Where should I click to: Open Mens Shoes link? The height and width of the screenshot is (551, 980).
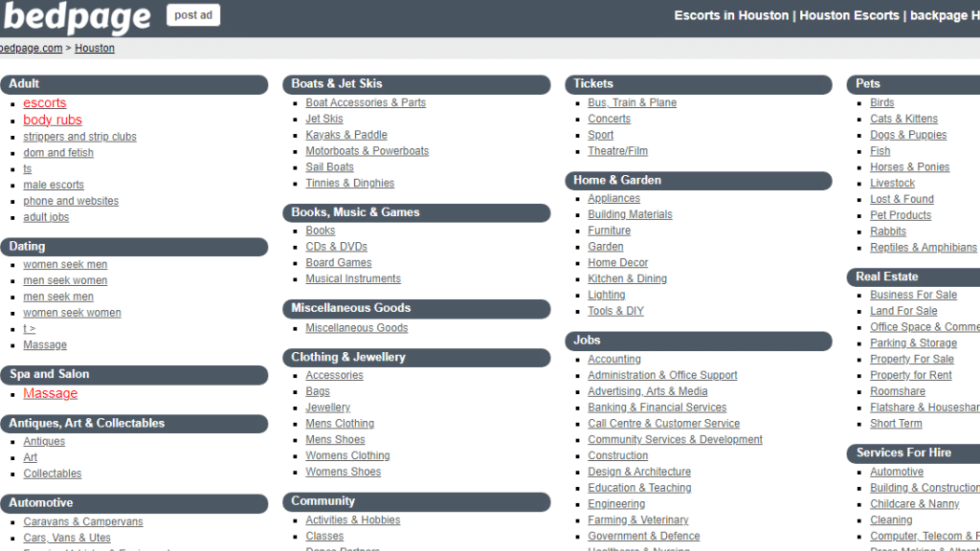point(335,440)
